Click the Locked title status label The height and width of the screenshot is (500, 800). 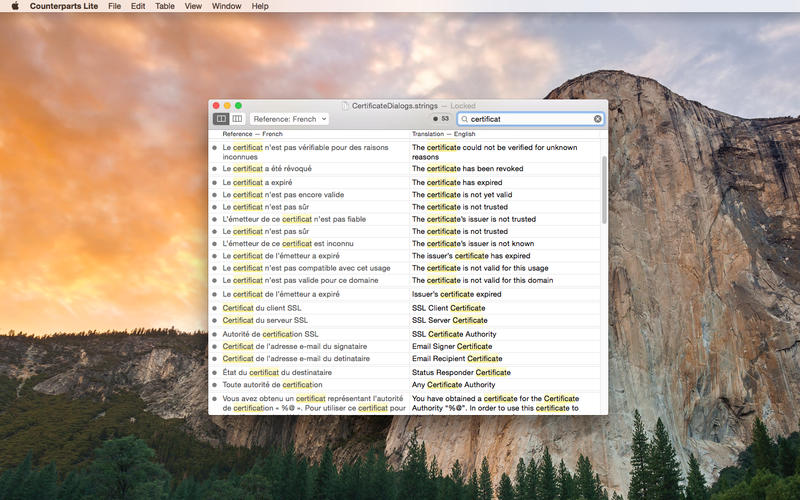463,105
